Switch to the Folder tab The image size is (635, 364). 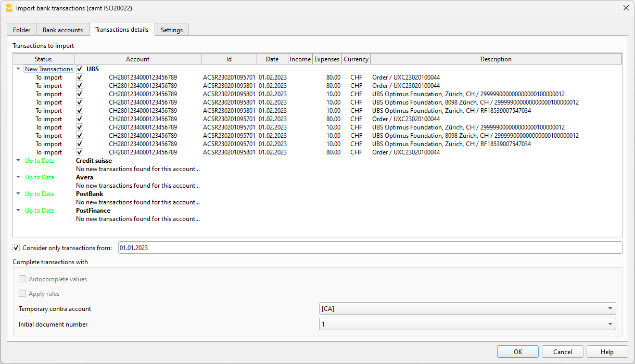(x=21, y=30)
